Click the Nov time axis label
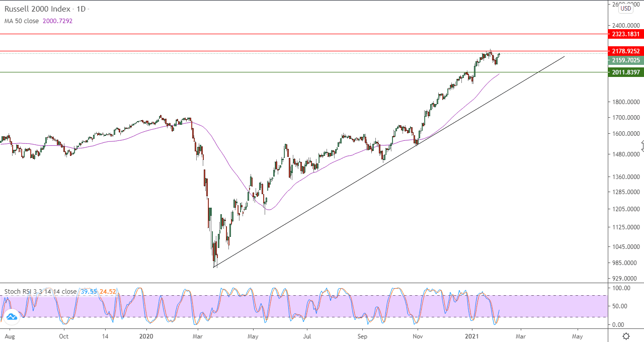This screenshot has height=342, width=644. [418, 335]
